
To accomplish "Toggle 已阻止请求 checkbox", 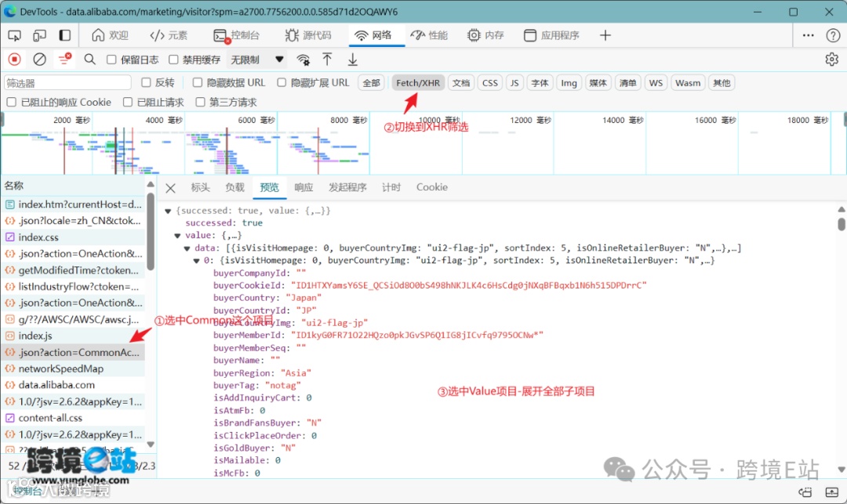I will 128,102.
